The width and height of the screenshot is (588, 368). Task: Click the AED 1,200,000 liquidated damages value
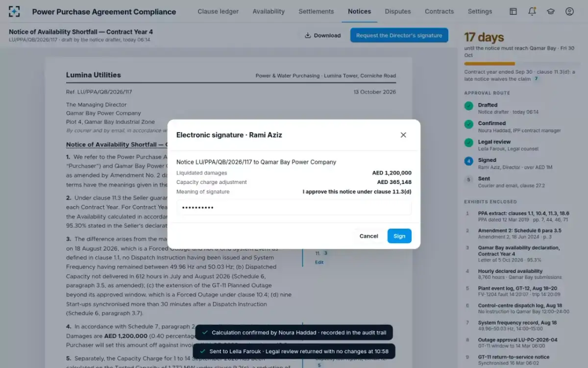[x=392, y=173]
